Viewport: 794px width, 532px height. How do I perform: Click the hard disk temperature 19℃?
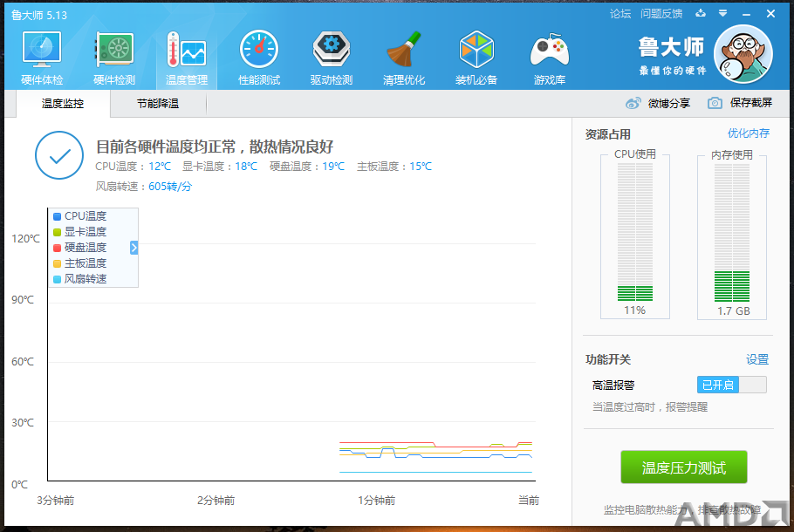(x=333, y=167)
